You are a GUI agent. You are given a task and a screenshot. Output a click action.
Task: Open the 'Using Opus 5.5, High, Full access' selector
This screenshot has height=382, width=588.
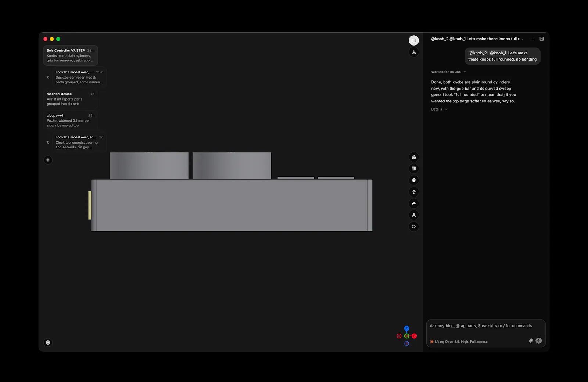tap(459, 342)
